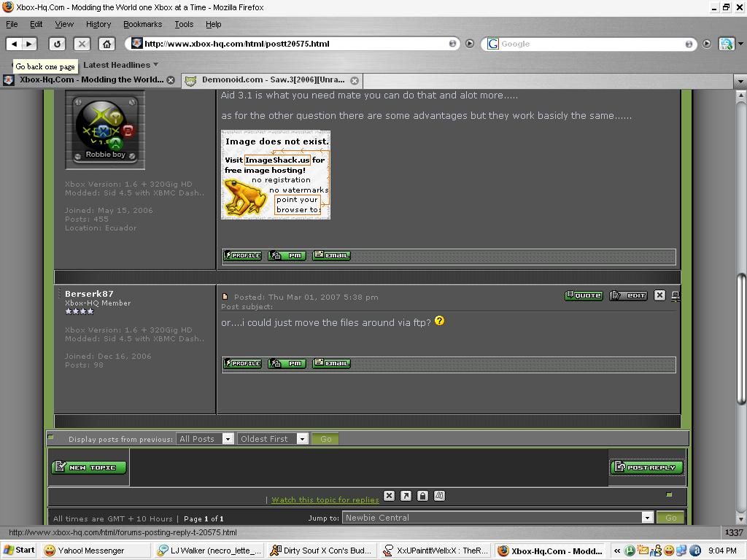747x560 pixels.
Task: View Robbie boy's Profile
Action: (242, 255)
